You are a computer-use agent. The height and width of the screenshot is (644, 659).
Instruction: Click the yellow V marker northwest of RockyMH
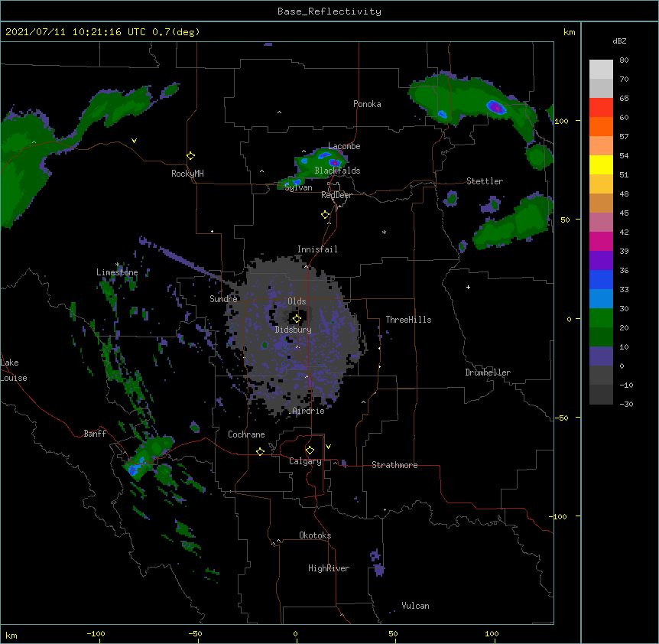(x=134, y=141)
